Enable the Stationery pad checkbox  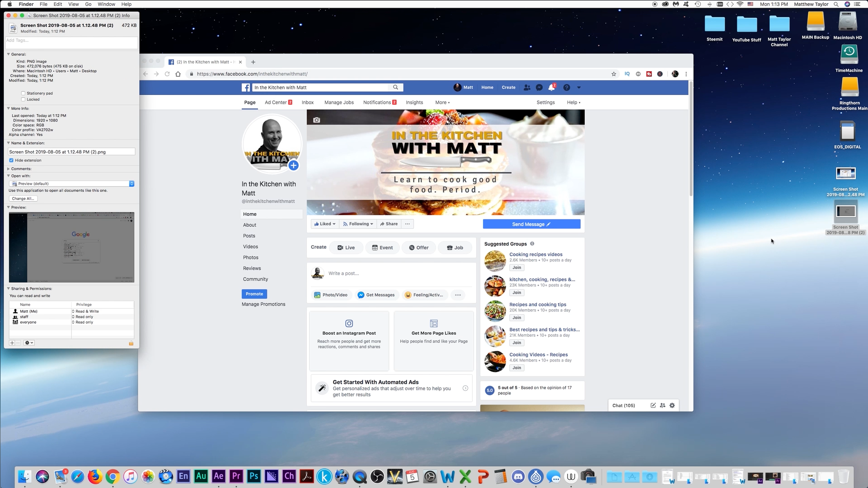23,93
